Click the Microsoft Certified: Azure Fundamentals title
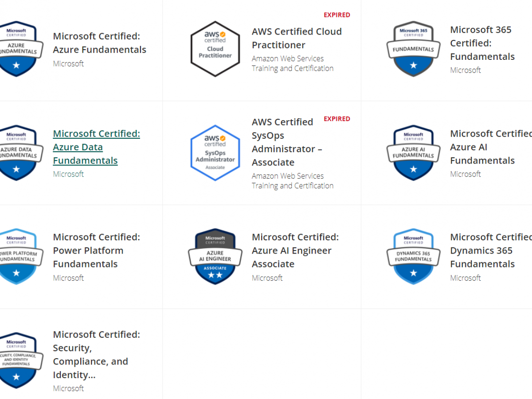Screen dimensions: 532x399 pyautogui.click(x=99, y=43)
